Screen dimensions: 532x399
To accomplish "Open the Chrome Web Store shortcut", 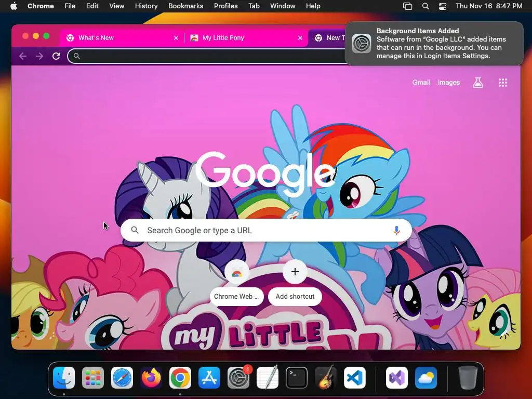I will pyautogui.click(x=236, y=283).
